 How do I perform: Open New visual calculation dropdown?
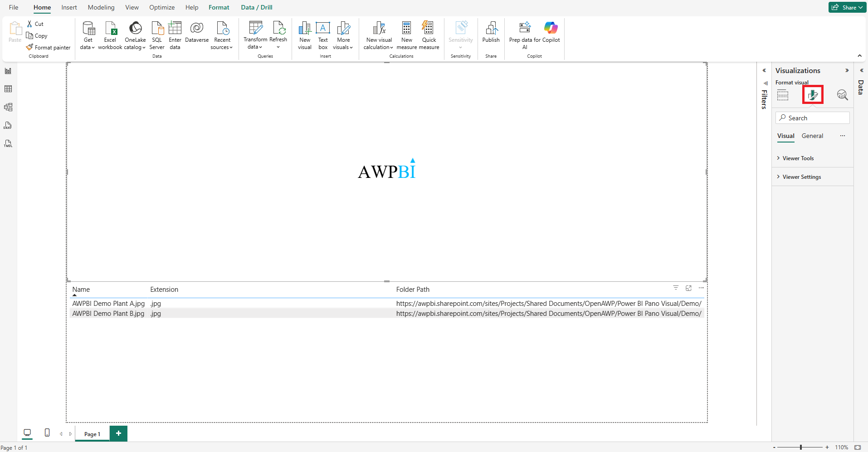[x=379, y=35]
